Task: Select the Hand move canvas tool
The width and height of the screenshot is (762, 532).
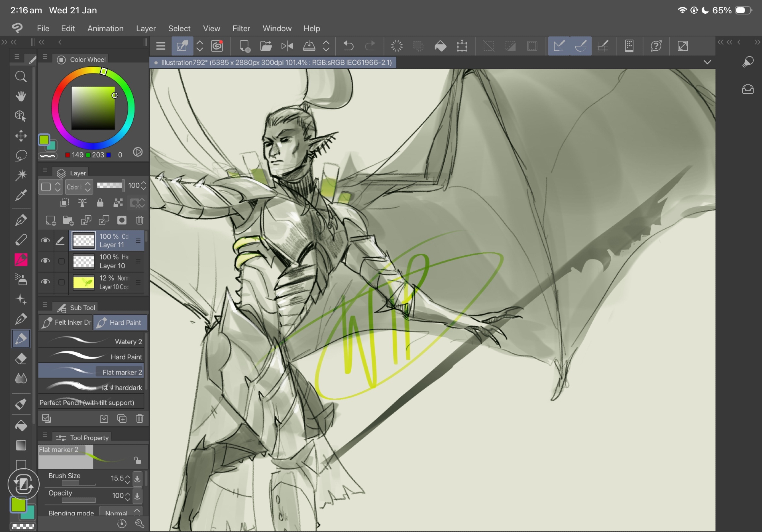Action: coord(21,96)
